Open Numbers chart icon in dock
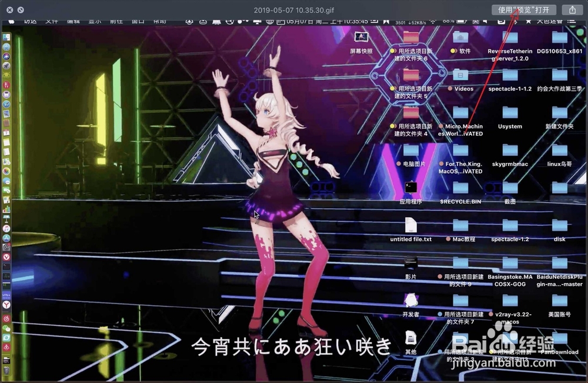Image resolution: width=588 pixels, height=383 pixels. (x=6, y=209)
